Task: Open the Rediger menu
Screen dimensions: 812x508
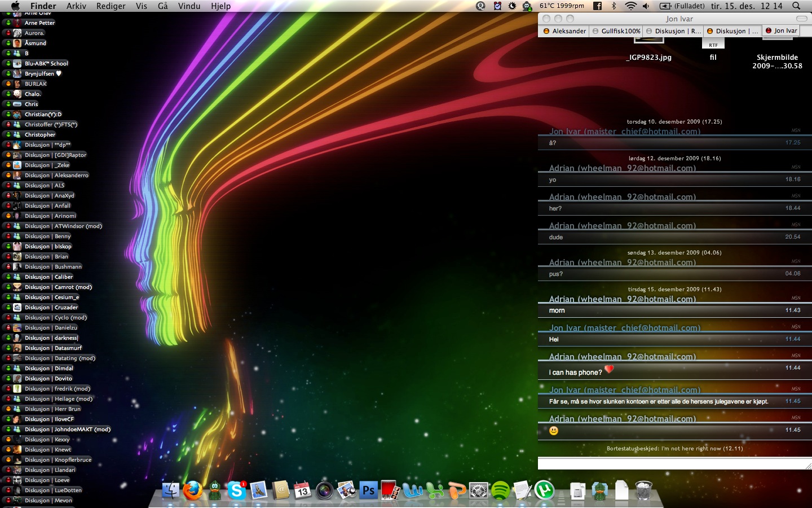Action: pos(111,6)
